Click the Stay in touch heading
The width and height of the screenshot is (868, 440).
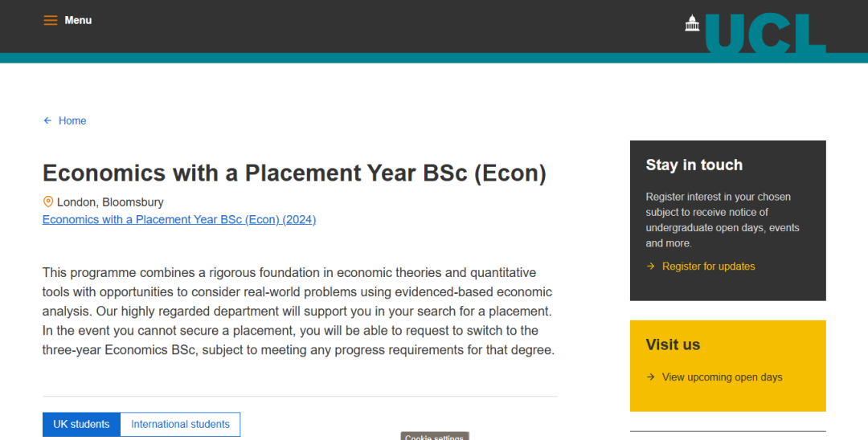[694, 165]
